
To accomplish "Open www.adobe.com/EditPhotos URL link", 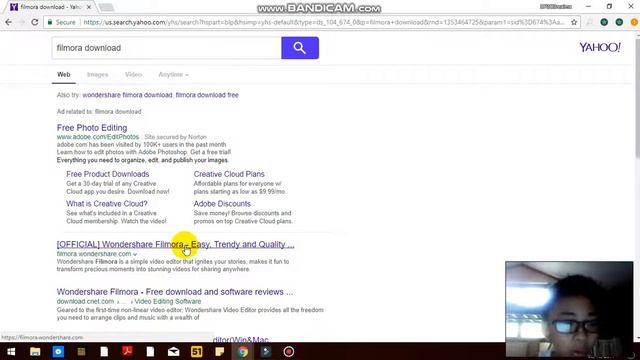I will pos(98,137).
